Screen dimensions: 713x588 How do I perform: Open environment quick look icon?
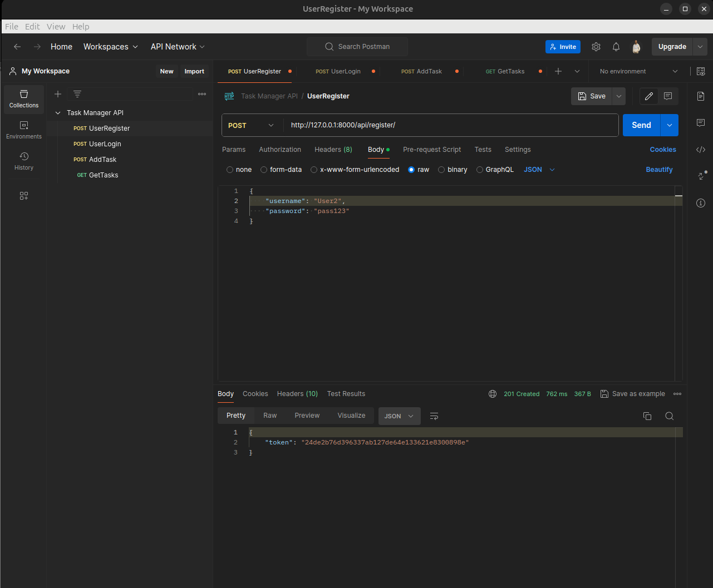click(701, 71)
